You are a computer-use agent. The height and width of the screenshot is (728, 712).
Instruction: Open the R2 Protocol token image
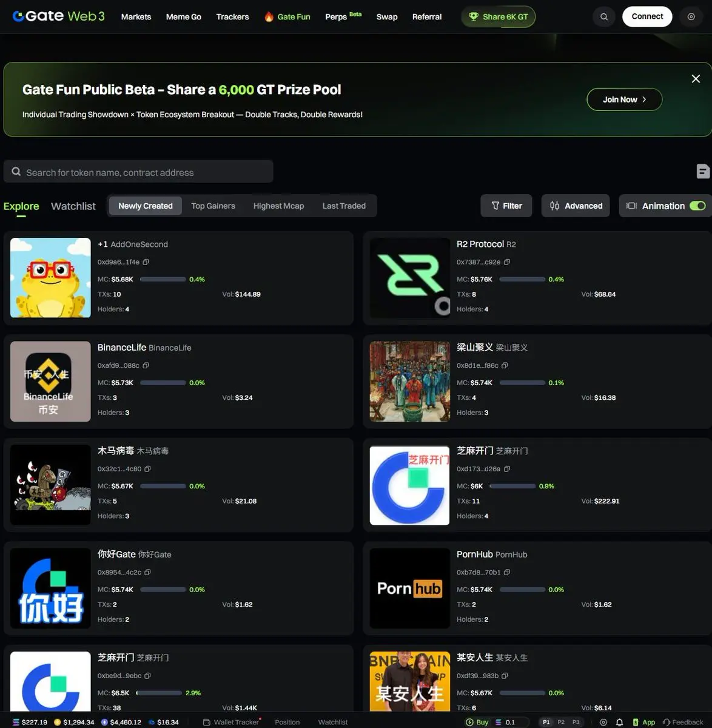(x=410, y=278)
